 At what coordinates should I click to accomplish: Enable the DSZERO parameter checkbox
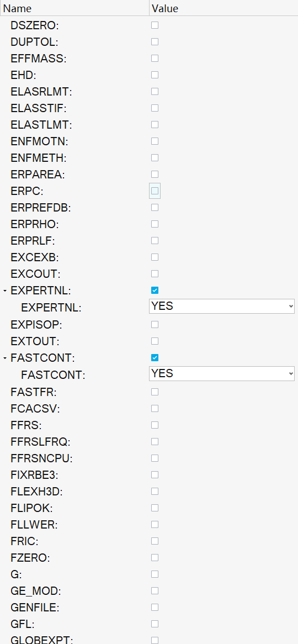pyautogui.click(x=155, y=25)
